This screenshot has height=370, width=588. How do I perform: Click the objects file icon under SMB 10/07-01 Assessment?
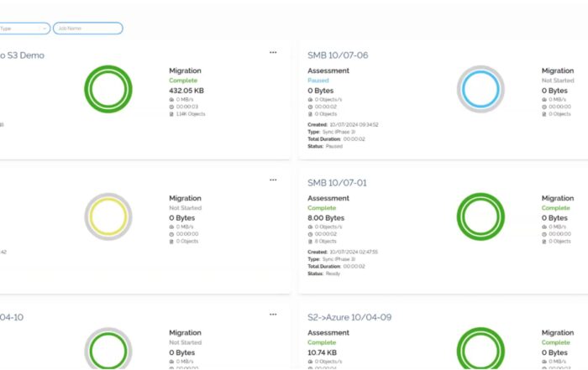click(310, 241)
